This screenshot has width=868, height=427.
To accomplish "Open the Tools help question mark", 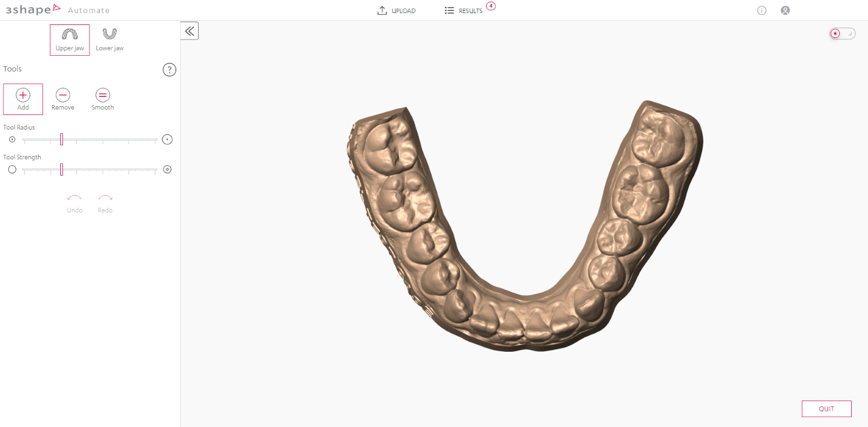I will click(169, 70).
